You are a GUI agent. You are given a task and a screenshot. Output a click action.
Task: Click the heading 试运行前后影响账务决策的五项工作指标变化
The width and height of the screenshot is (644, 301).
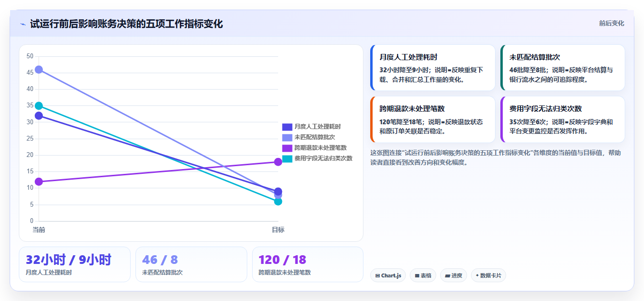coord(126,24)
